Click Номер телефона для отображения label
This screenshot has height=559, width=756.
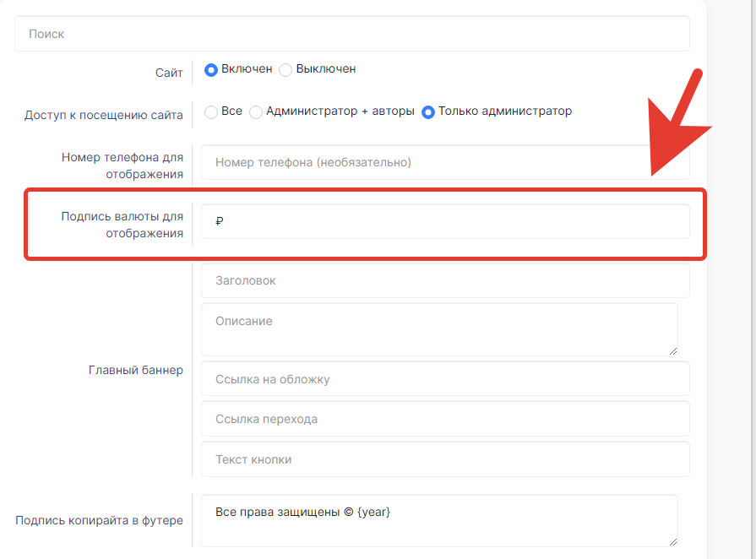(122, 166)
